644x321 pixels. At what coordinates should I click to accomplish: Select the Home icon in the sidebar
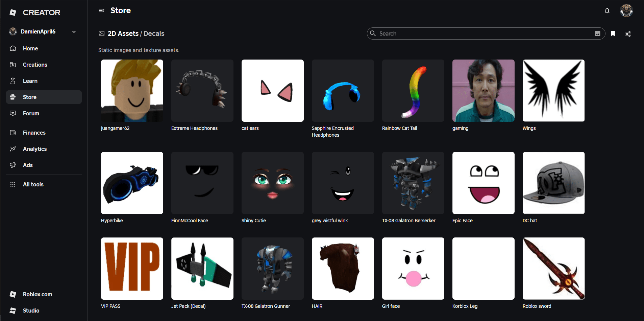13,48
